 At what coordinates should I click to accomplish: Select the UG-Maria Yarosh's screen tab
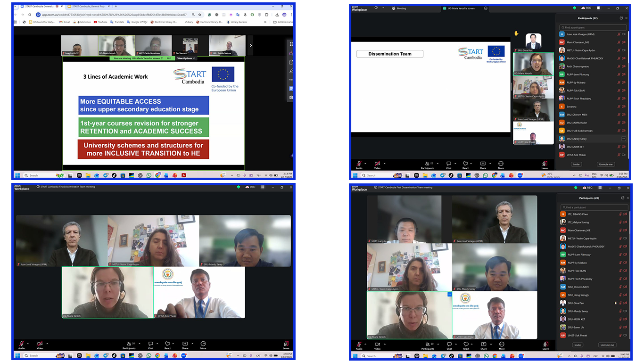pyautogui.click(x=462, y=8)
